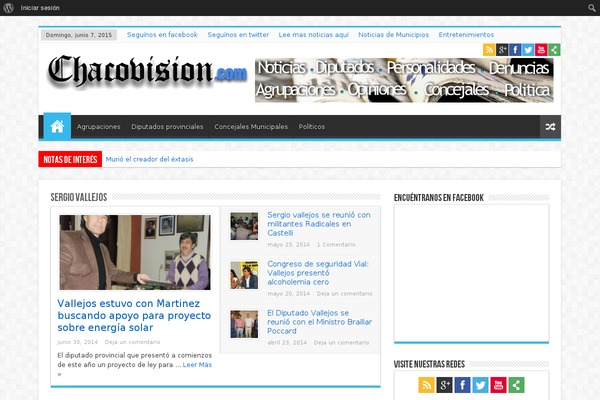The image size is (600, 400).
Task: Click the Chacovision.com logo
Action: tap(147, 71)
